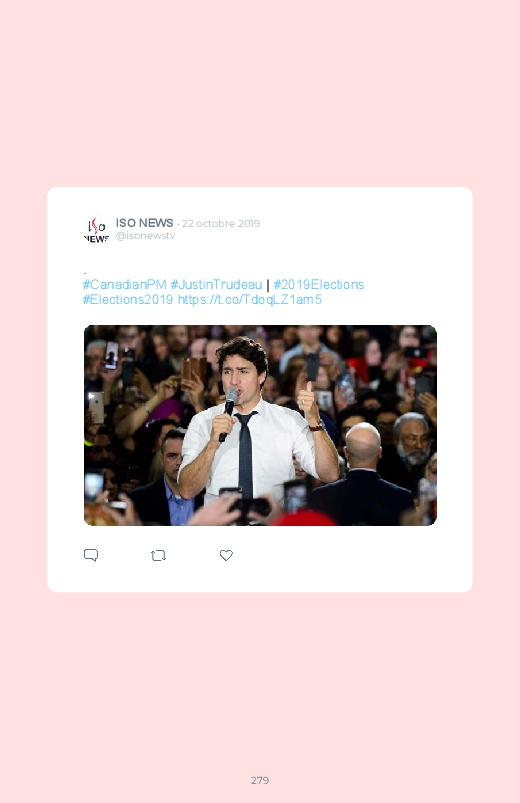Click the 22 octobre 2019 date
Viewport: 520px width, 803px height.
tap(221, 223)
